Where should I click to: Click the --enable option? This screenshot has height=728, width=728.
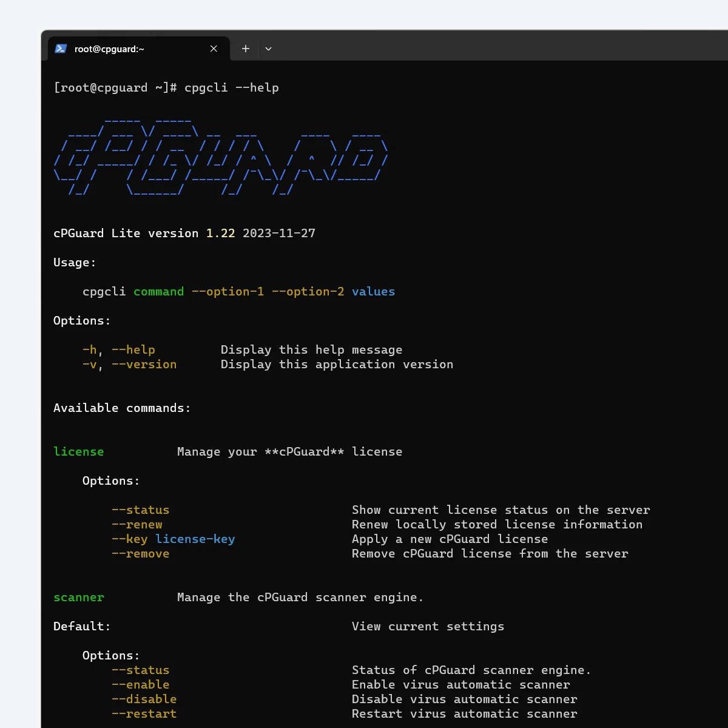[140, 684]
